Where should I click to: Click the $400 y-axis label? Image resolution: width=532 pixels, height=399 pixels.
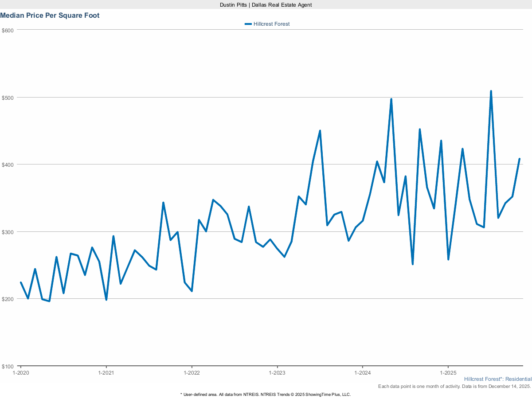(x=8, y=164)
